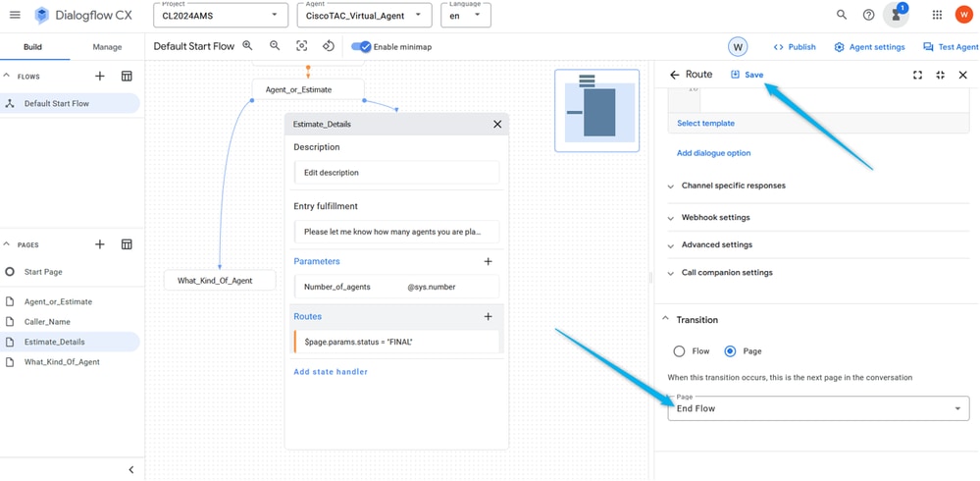
Task: Zoom out on the flow canvas
Action: pyautogui.click(x=275, y=46)
